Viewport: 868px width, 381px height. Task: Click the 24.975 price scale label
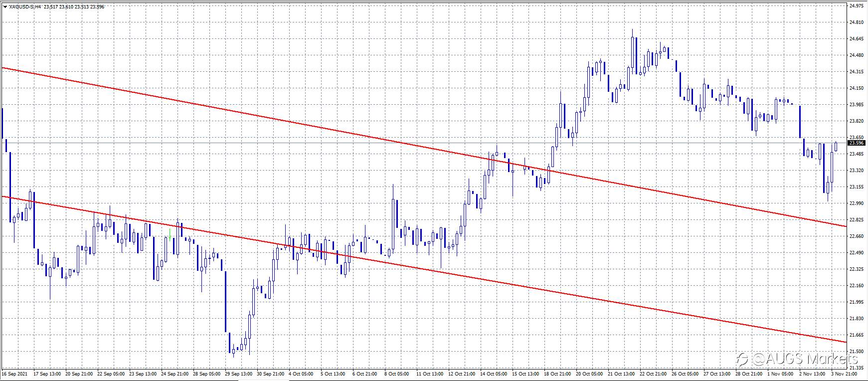(x=856, y=6)
